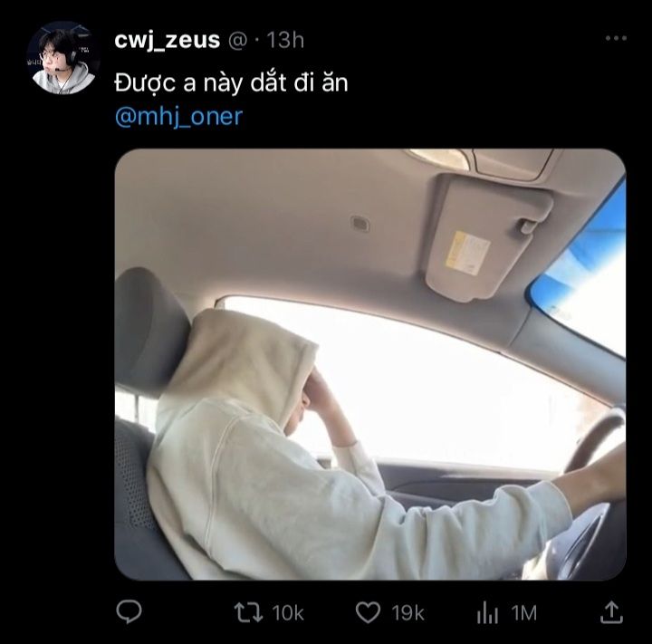Screen dimensions: 652x644
Task: Open the 13h timestamp permalink
Action: pos(285,41)
